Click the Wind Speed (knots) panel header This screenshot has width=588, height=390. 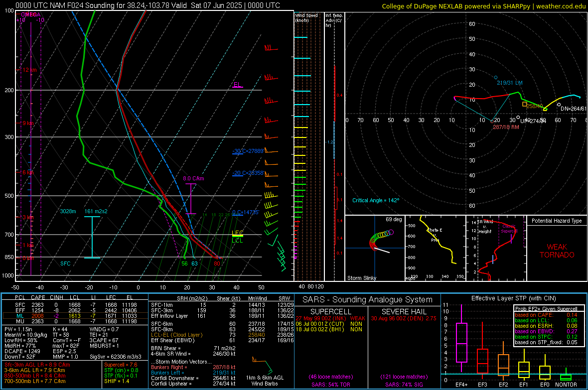pos(306,17)
